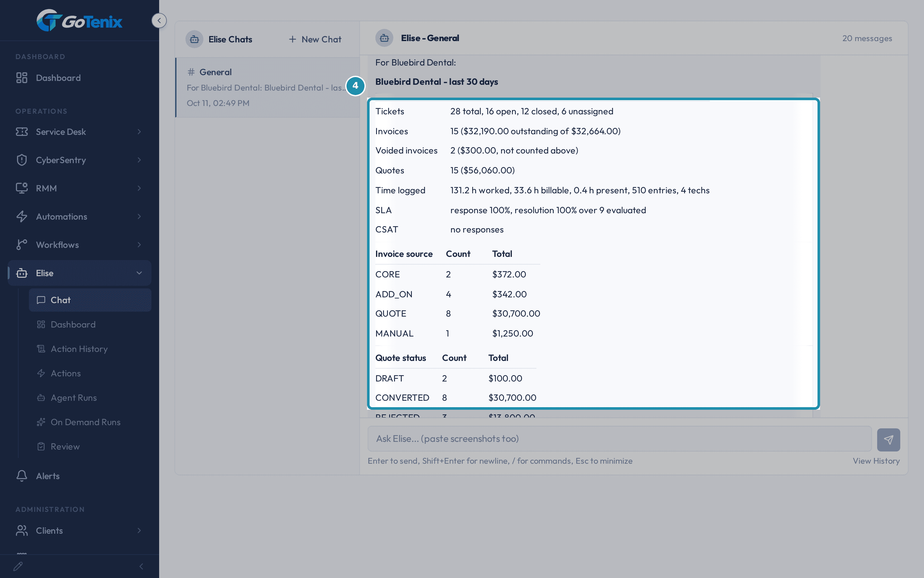This screenshot has height=578, width=924.
Task: Click the pencil edit icon at sidebar bottom
Action: 18,566
